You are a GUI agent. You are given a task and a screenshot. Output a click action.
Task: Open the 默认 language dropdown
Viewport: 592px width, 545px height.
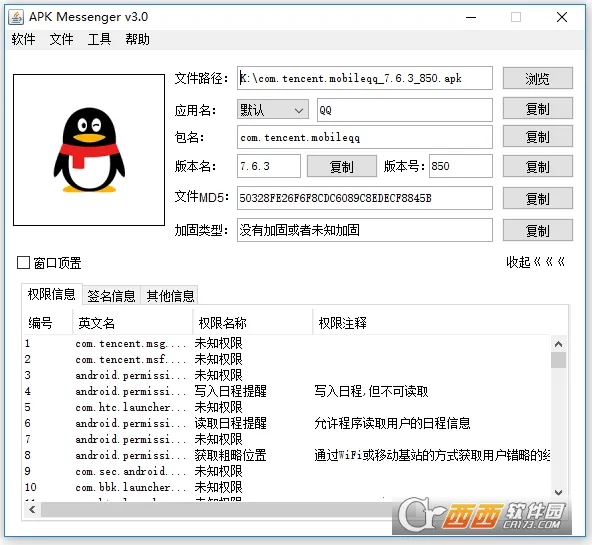(273, 110)
